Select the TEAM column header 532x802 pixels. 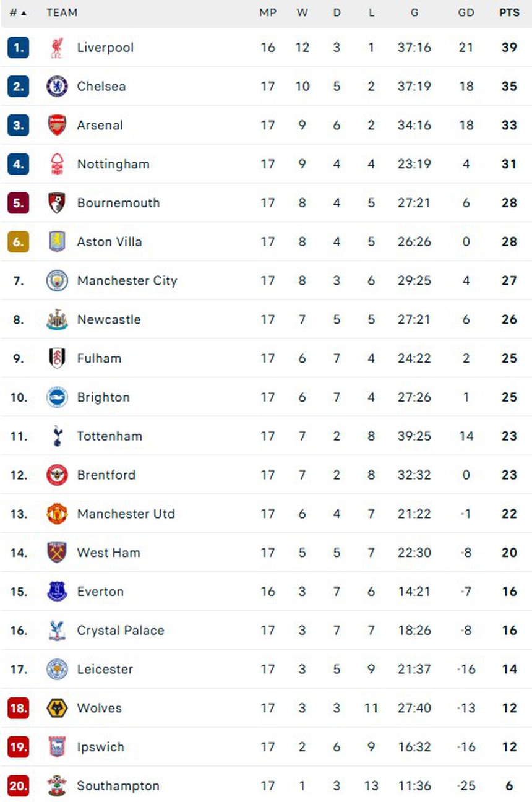click(x=62, y=12)
